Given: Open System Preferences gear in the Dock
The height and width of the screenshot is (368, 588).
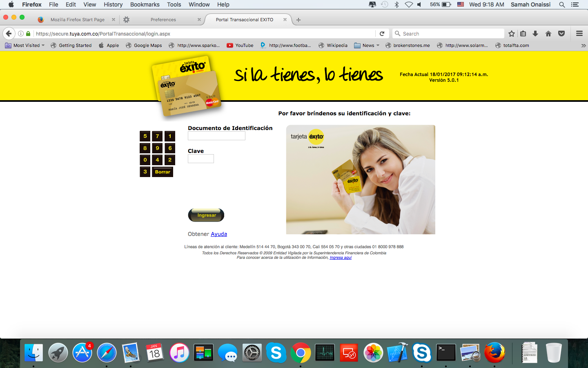Looking at the screenshot, I should (x=252, y=352).
